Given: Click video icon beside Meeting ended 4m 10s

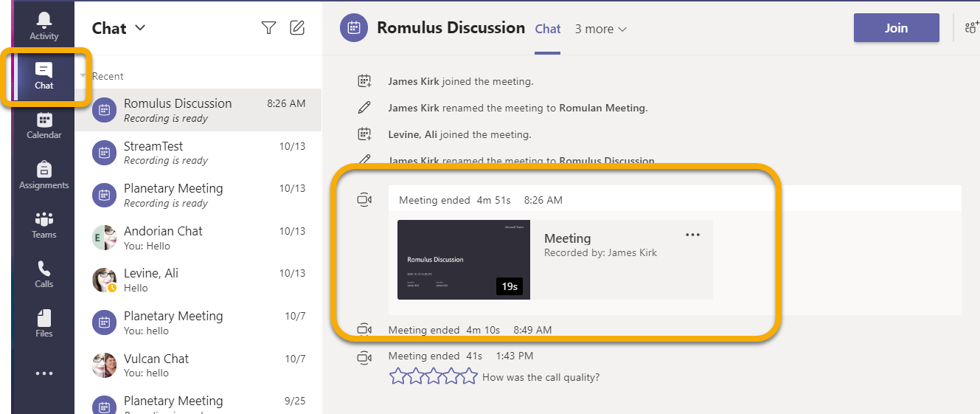Looking at the screenshot, I should [364, 330].
